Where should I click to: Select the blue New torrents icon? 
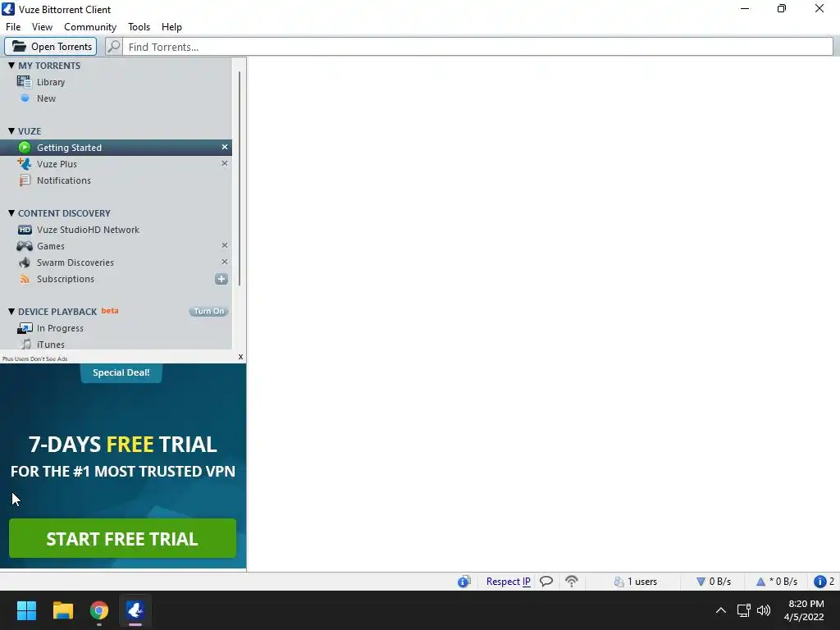tap(25, 98)
